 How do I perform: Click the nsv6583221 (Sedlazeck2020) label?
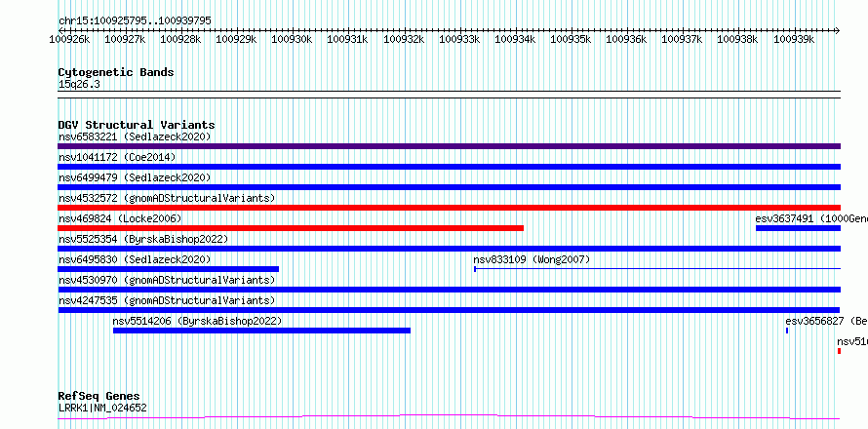(135, 136)
